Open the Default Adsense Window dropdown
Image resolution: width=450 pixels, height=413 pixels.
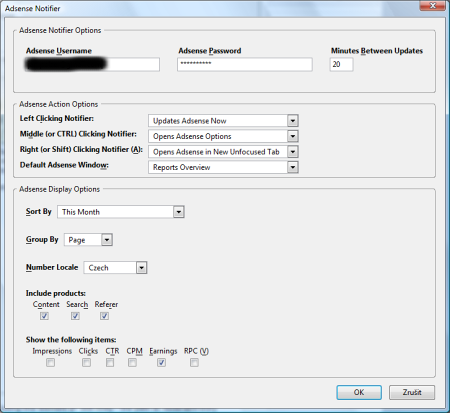point(223,167)
